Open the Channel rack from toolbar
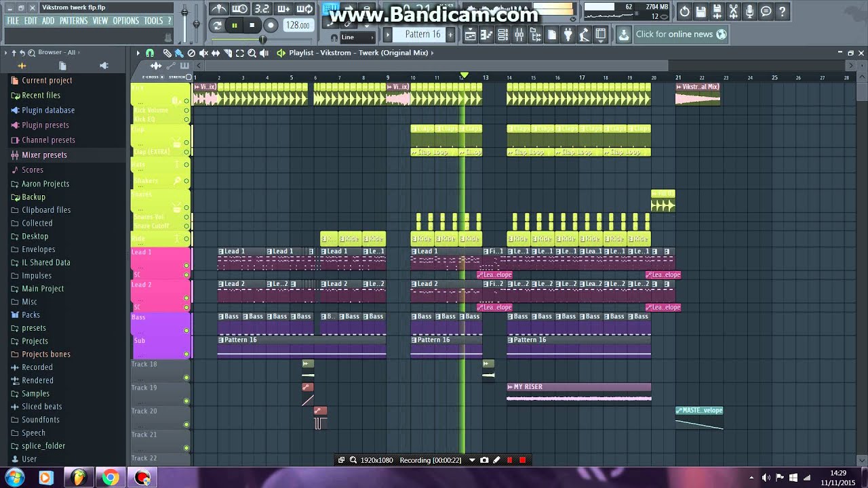This screenshot has height=488, width=868. (x=502, y=35)
